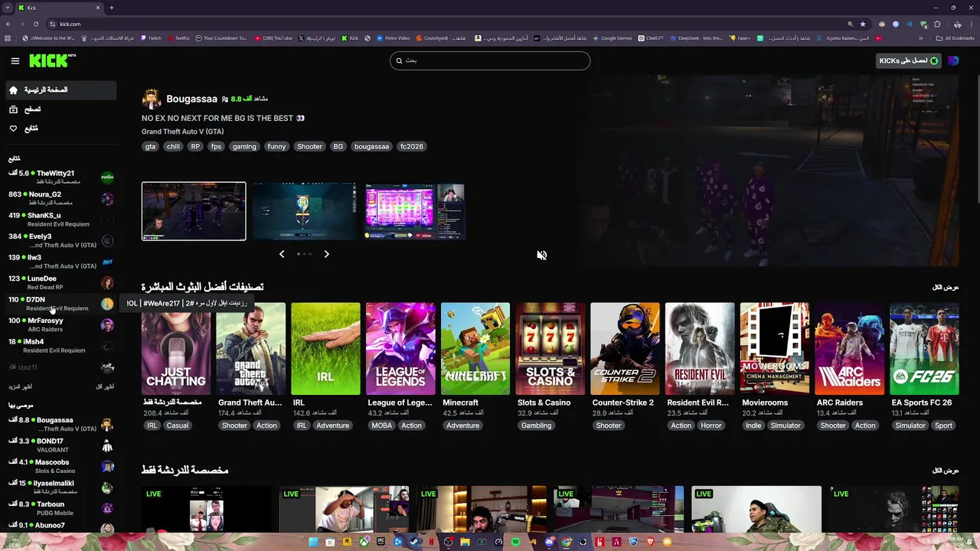Collapse followed list with Show Less

[105, 387]
